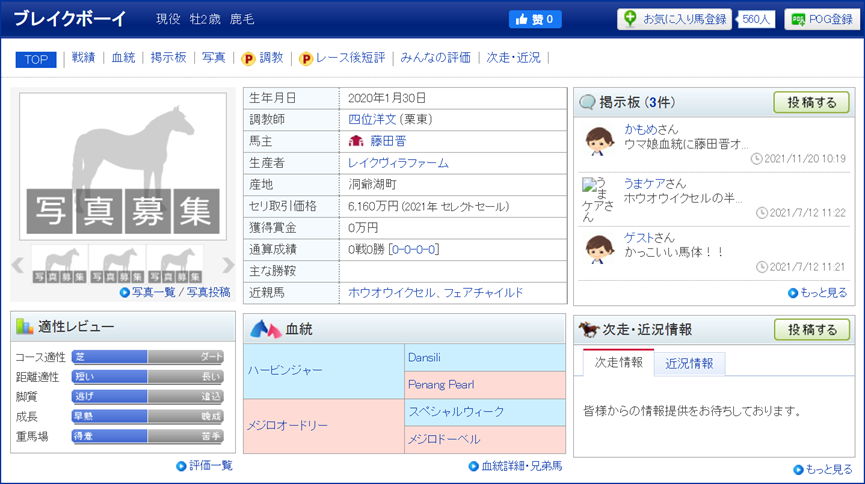
Task: Open the レース後短評 premium tab
Action: point(342,58)
